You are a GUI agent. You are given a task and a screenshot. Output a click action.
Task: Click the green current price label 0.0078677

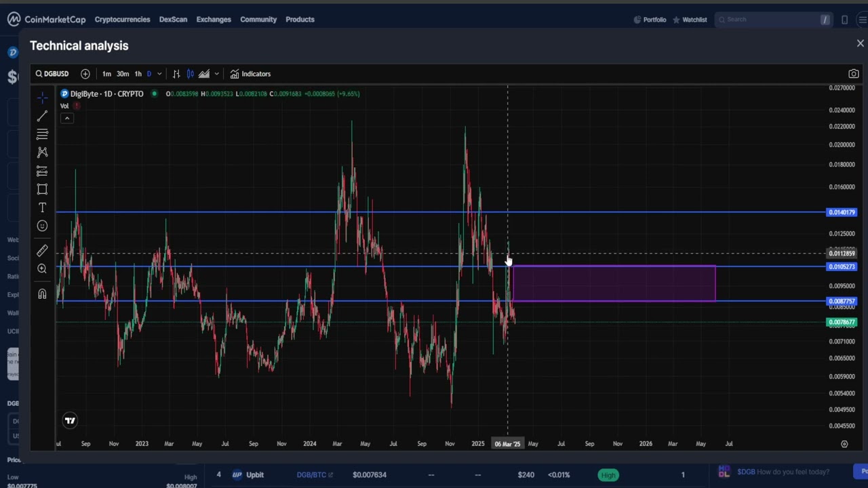[842, 323]
